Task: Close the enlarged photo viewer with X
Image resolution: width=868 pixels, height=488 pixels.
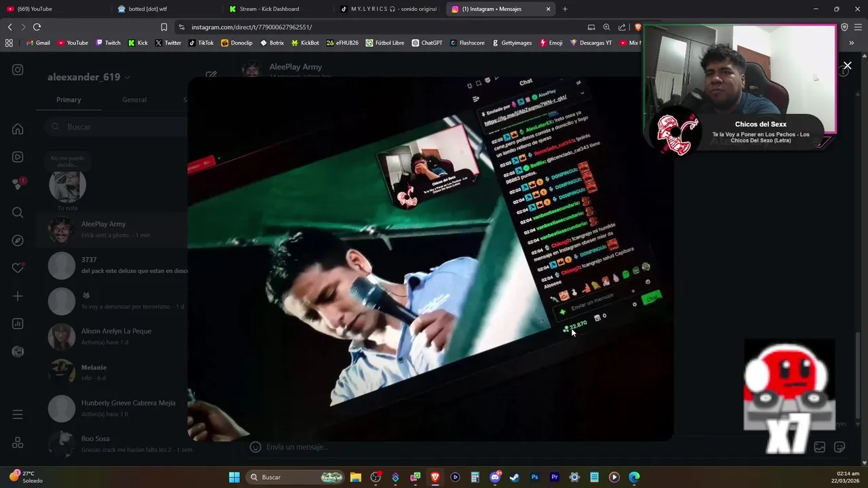Action: pos(847,66)
